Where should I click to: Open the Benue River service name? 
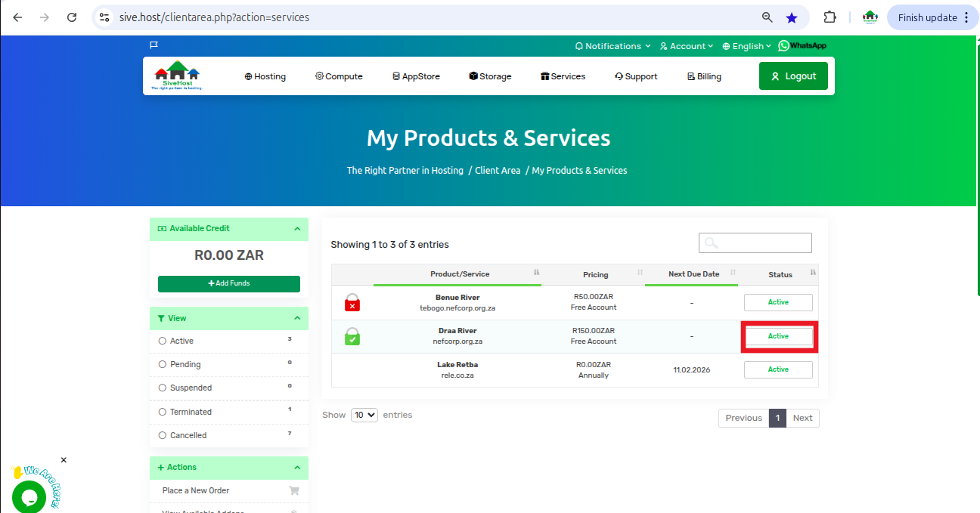457,298
